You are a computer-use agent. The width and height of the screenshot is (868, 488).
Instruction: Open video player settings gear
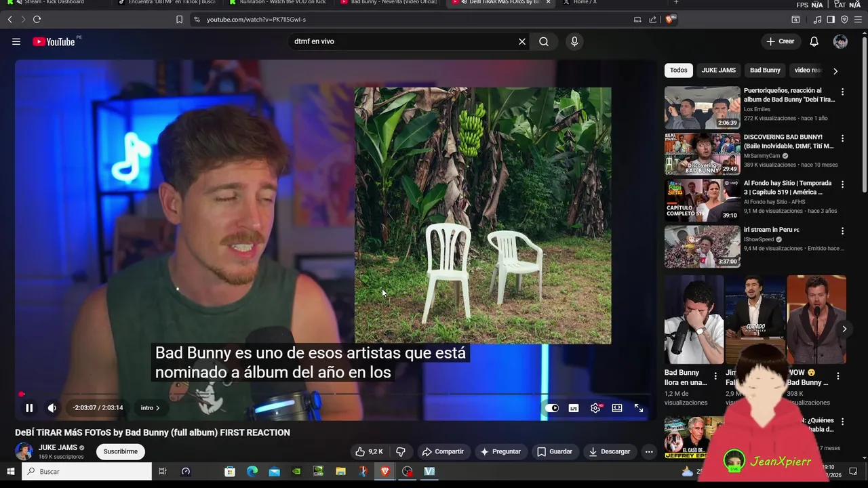(x=595, y=408)
